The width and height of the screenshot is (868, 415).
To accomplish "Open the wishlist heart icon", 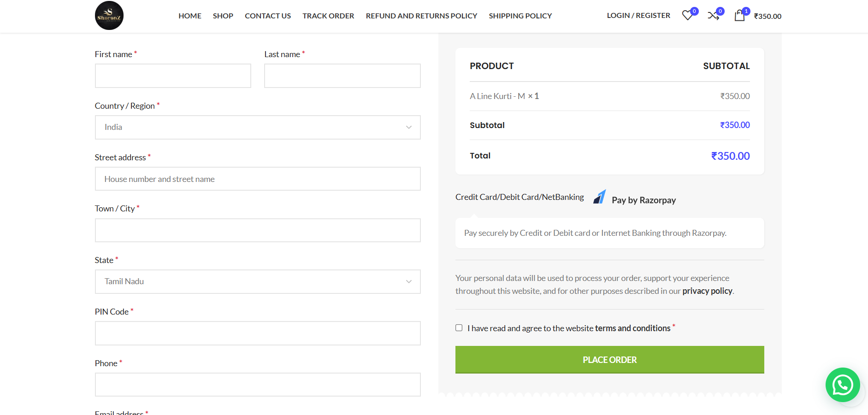I will [687, 16].
